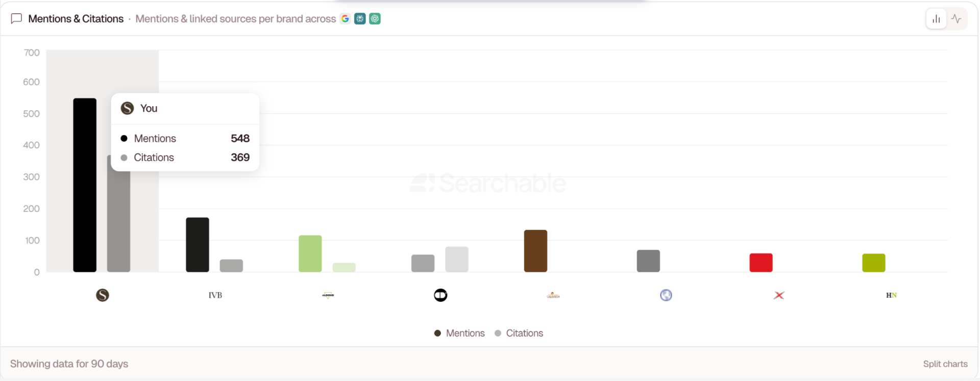The height and width of the screenshot is (381, 980).
Task: Click the green Aldous Mentions bar
Action: point(310,253)
